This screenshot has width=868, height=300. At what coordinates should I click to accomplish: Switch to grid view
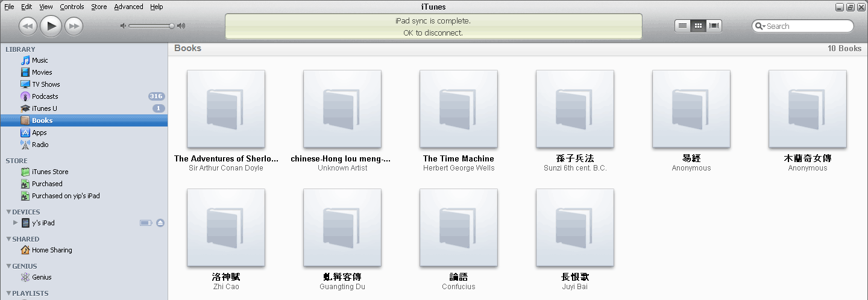[699, 26]
